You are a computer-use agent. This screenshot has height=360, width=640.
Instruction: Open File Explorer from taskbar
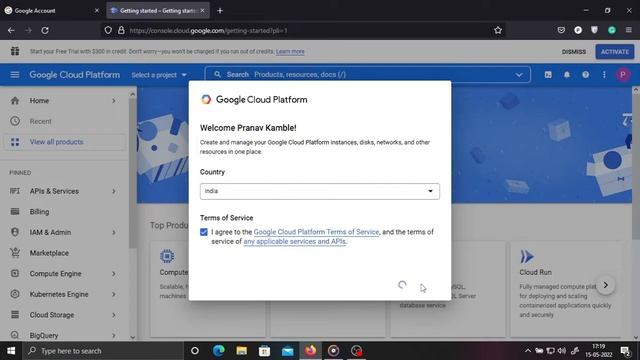[x=242, y=351]
